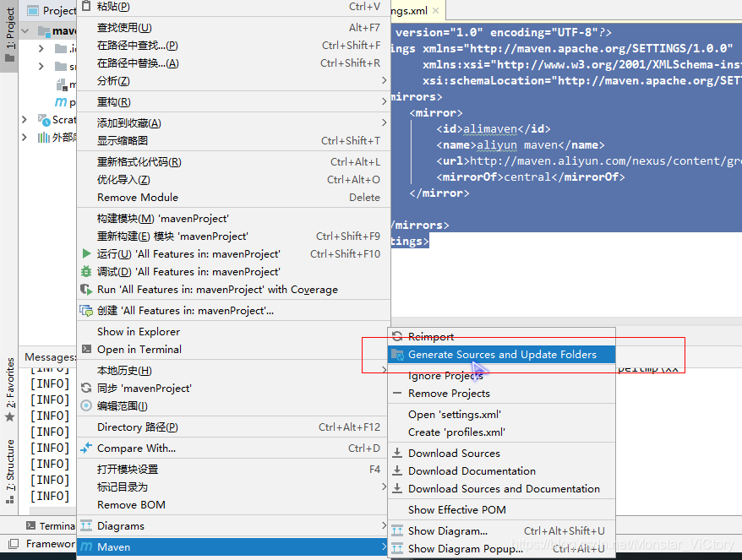This screenshot has height=560, width=742.
Task: Click the edit scopes circle icon
Action: click(x=86, y=405)
